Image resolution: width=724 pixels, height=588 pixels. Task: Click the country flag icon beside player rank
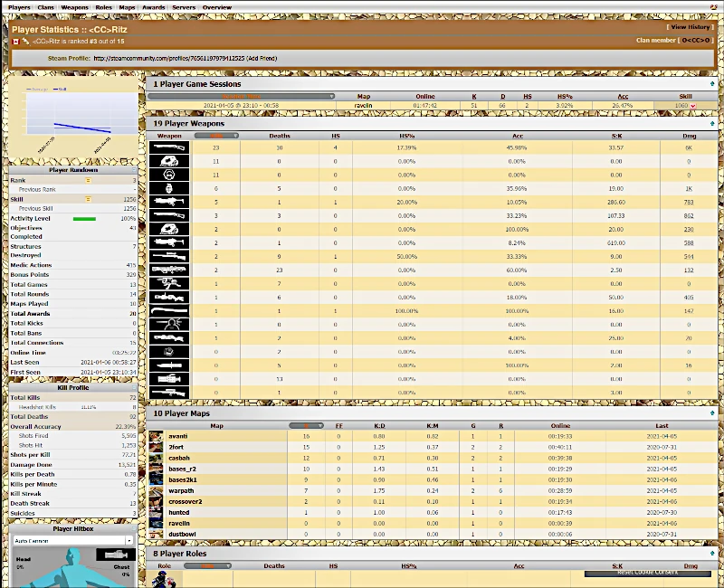click(15, 42)
